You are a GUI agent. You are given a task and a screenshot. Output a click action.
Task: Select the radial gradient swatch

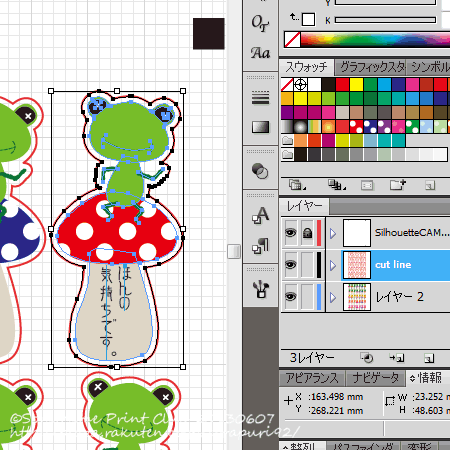coord(300,127)
